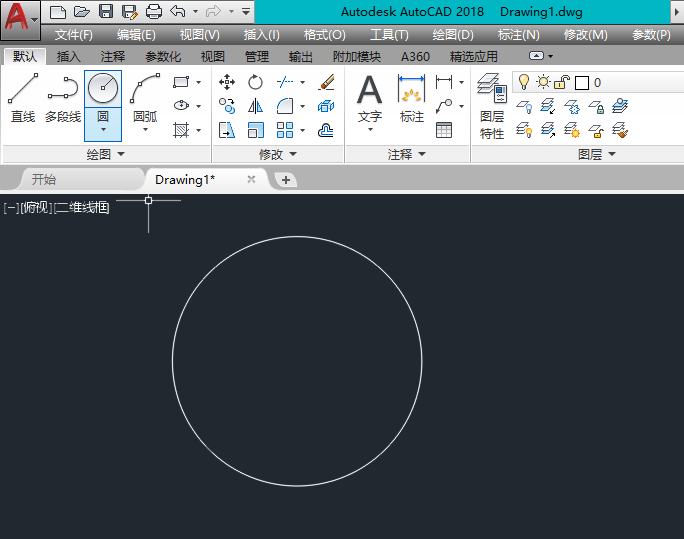This screenshot has width=684, height=539.
Task: Expand the 图层 panel title
Action: pos(597,154)
